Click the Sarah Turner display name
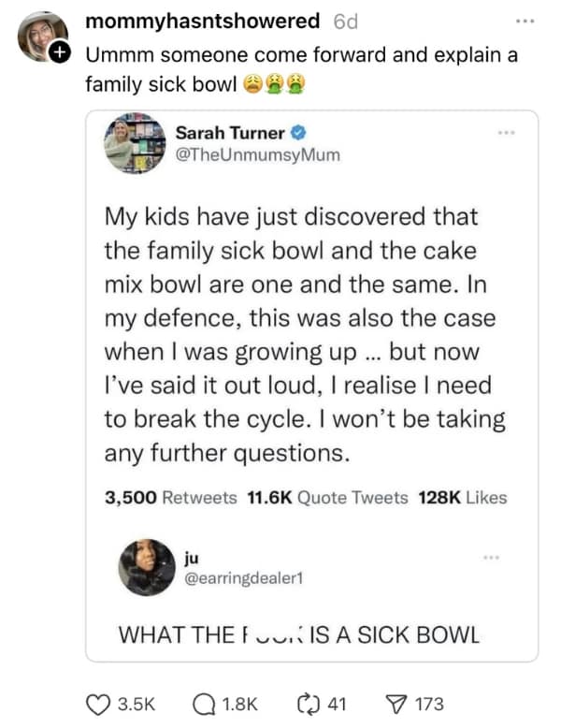 point(227,133)
